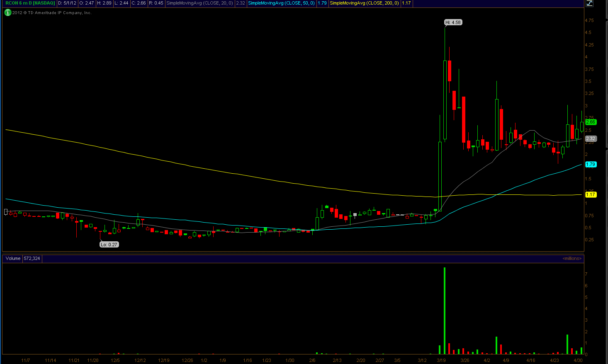Click the RCON 6 m D symbol label
The width and height of the screenshot is (608, 364).
coord(30,3)
